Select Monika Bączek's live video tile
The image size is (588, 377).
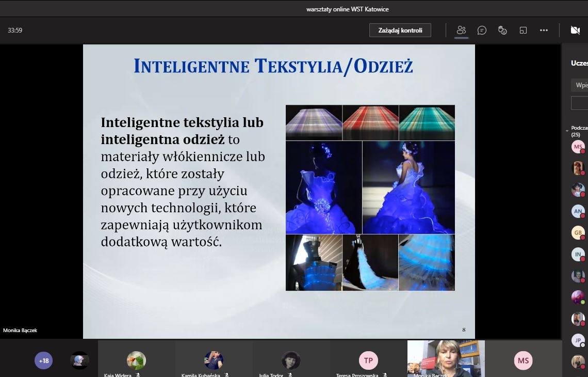point(446,358)
